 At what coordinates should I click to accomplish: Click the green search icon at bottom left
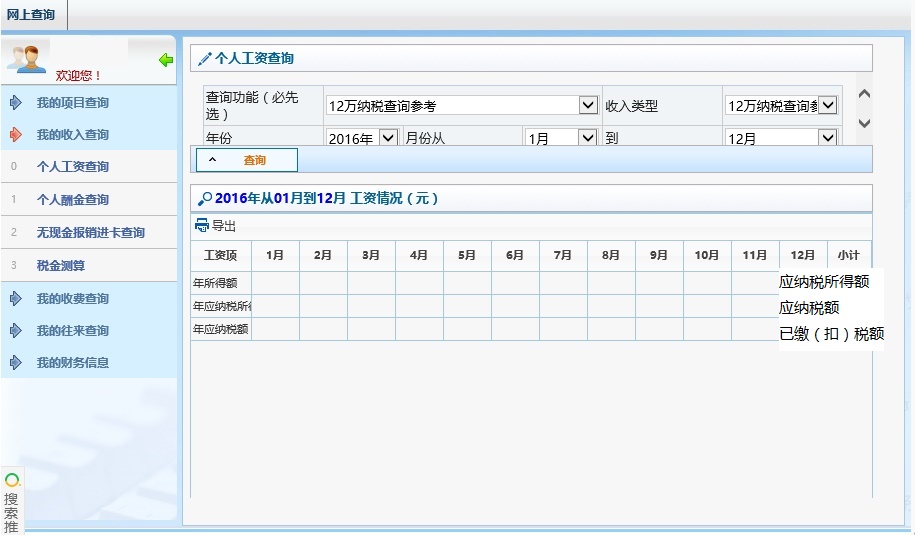coord(12,481)
